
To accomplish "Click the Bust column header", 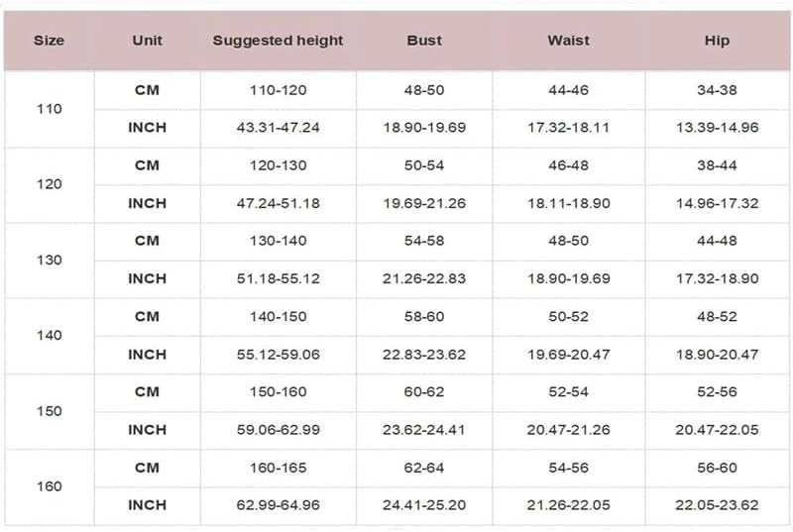I will pyautogui.click(x=424, y=41).
